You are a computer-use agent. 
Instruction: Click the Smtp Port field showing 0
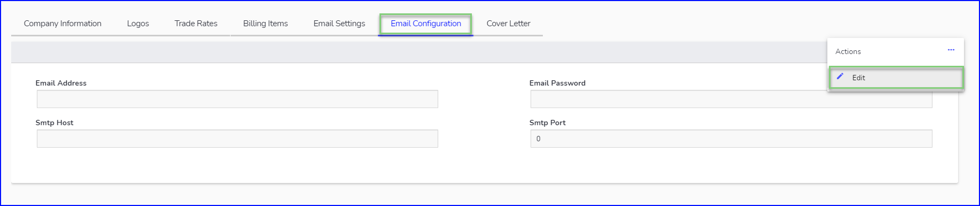coord(731,139)
